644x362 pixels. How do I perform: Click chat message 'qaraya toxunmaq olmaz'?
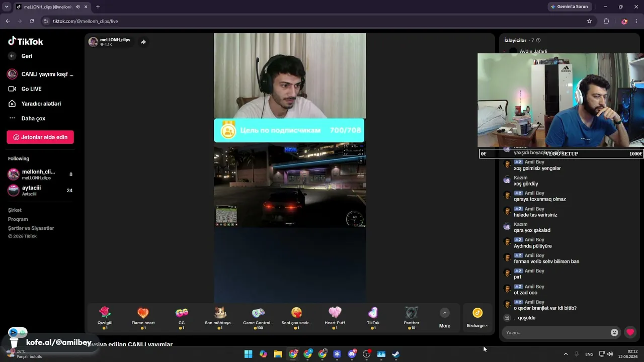point(540,200)
